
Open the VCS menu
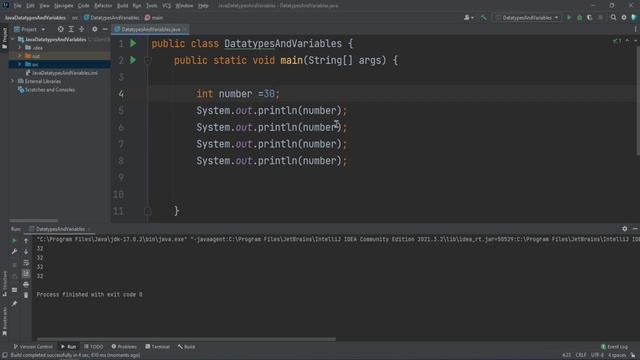coord(167,6)
